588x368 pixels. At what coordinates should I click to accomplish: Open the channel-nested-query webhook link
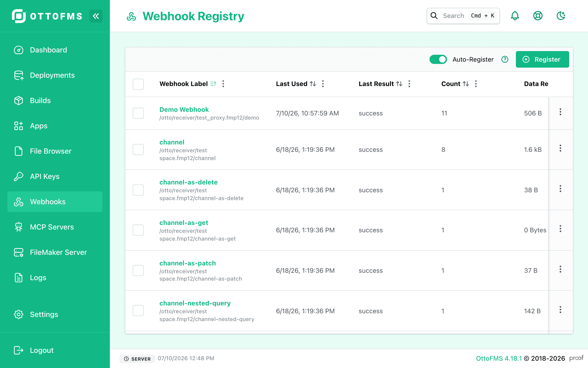point(195,303)
